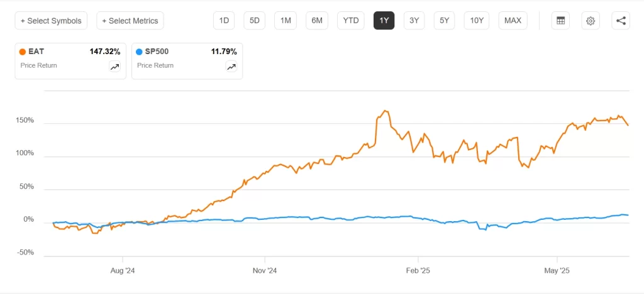
Task: Select the 6M range tab
Action: [x=317, y=21]
